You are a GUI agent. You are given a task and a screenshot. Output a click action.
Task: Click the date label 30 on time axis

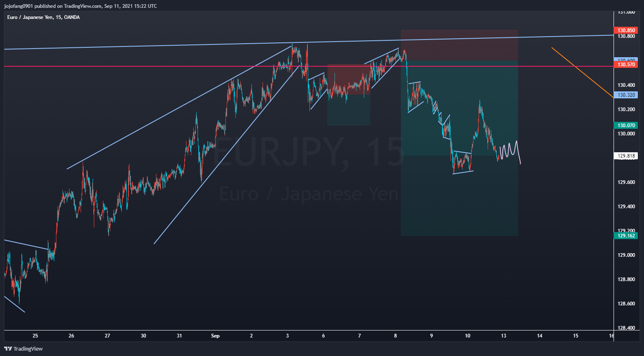pos(143,336)
